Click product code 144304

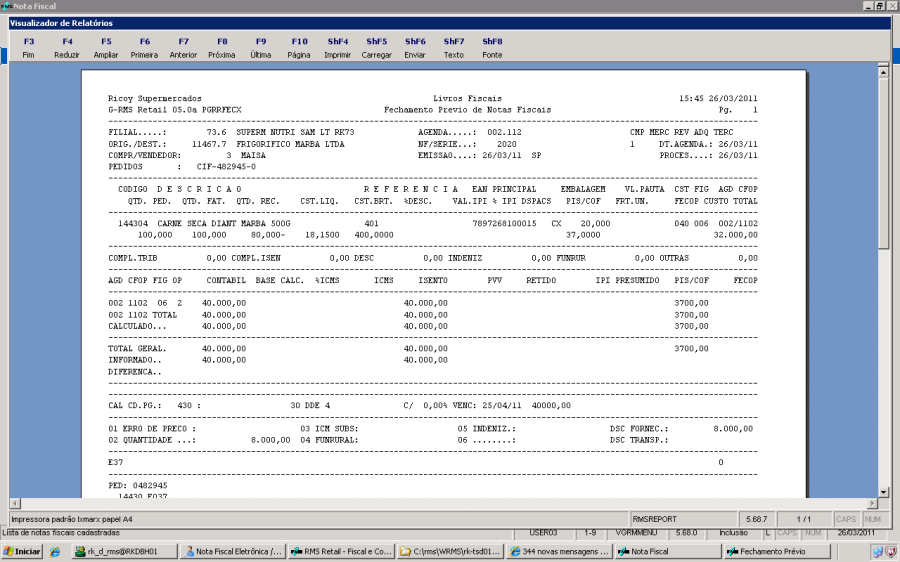[133, 224]
